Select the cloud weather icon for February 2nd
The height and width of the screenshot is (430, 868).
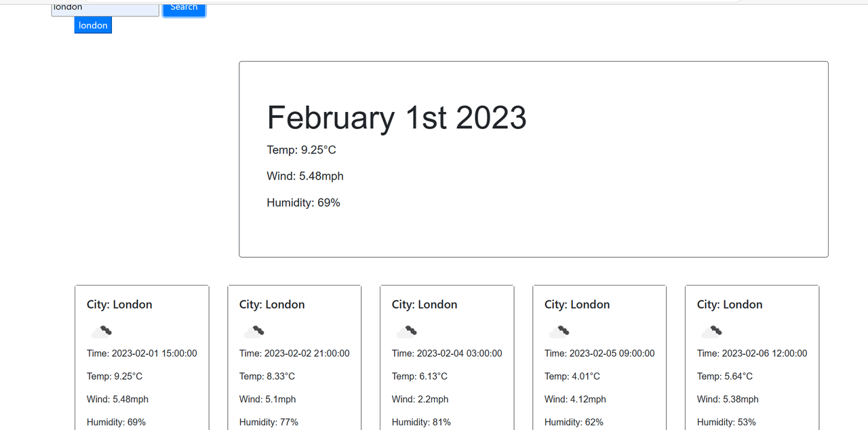click(255, 331)
